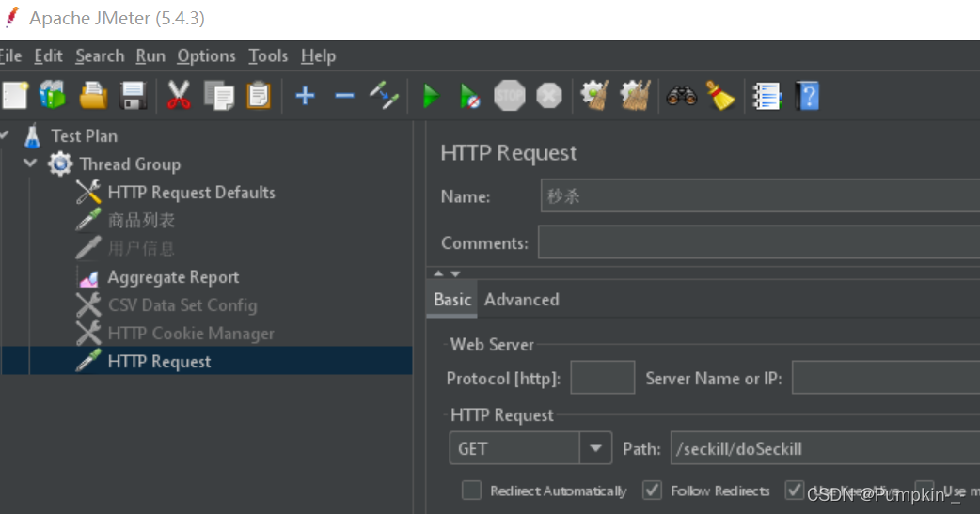980x514 pixels.
Task: Click the Path field /seckill/doSeckill
Action: tap(825, 448)
